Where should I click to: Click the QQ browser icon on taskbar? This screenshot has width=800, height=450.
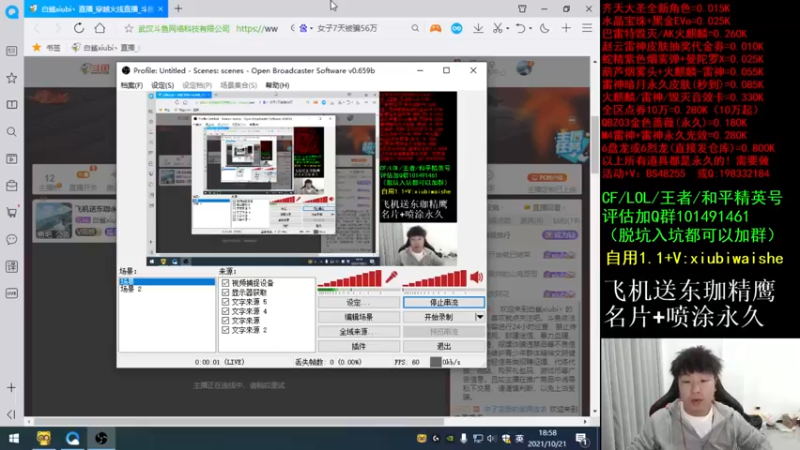coord(72,438)
